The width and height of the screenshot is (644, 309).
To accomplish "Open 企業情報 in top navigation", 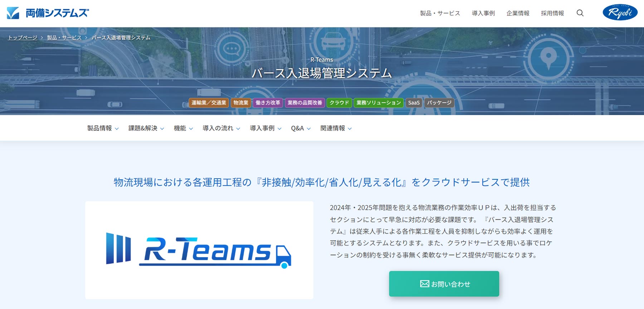I will [x=518, y=13].
